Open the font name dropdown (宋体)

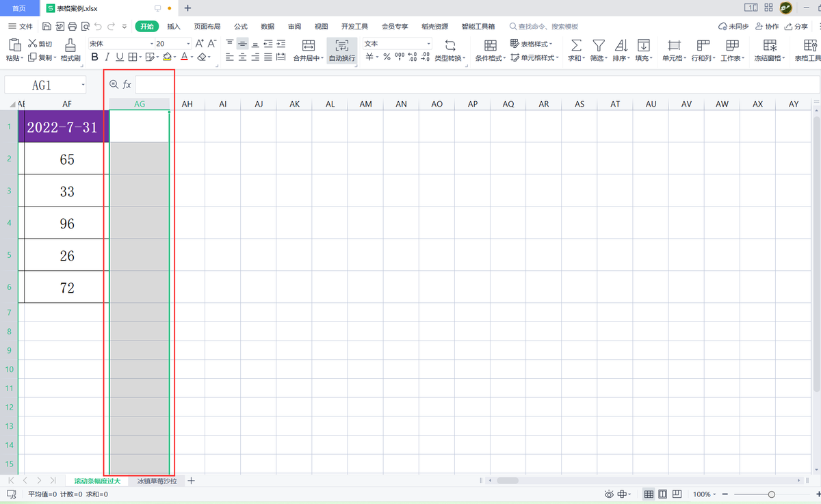[x=152, y=44]
